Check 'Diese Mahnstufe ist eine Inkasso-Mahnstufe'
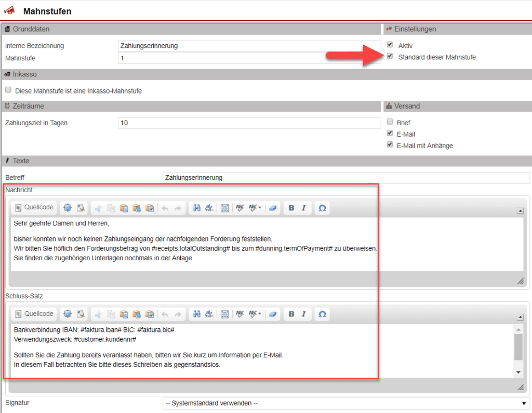Image resolution: width=532 pixels, height=413 pixels. [8, 89]
